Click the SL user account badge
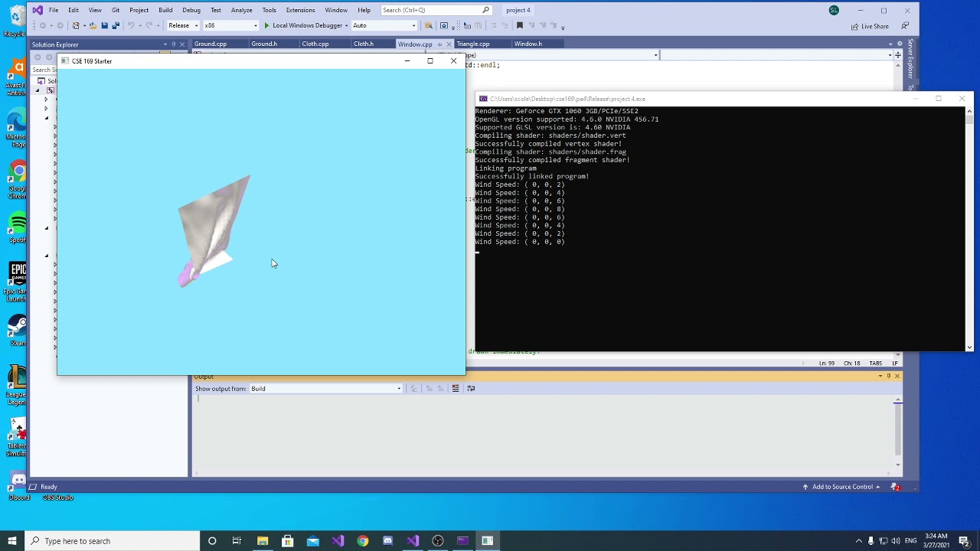The image size is (980, 551). pyautogui.click(x=834, y=10)
